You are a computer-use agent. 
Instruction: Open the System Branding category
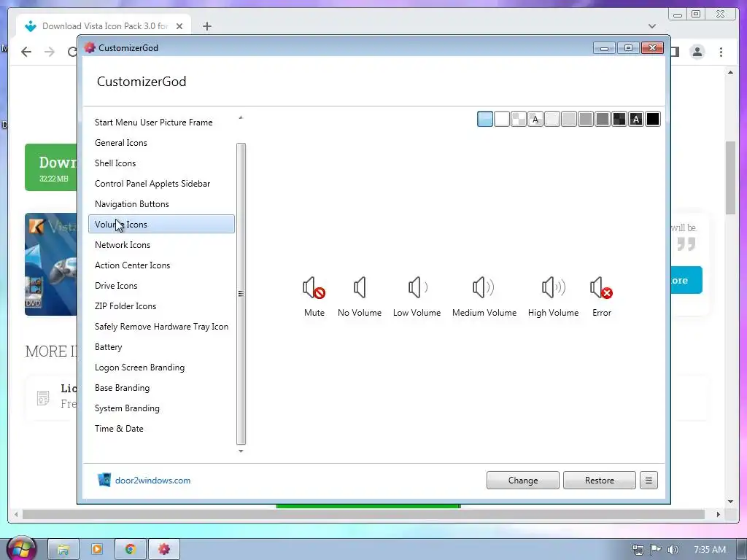(x=161, y=408)
